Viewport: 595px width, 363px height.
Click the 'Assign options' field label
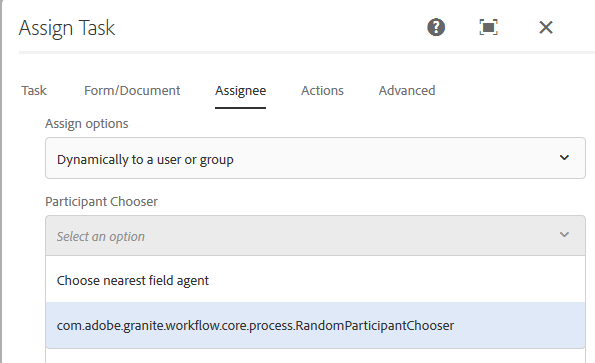tap(87, 124)
